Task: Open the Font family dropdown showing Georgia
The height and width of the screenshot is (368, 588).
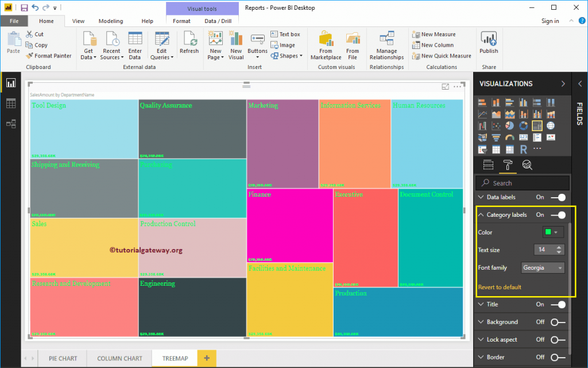Action: 542,267
